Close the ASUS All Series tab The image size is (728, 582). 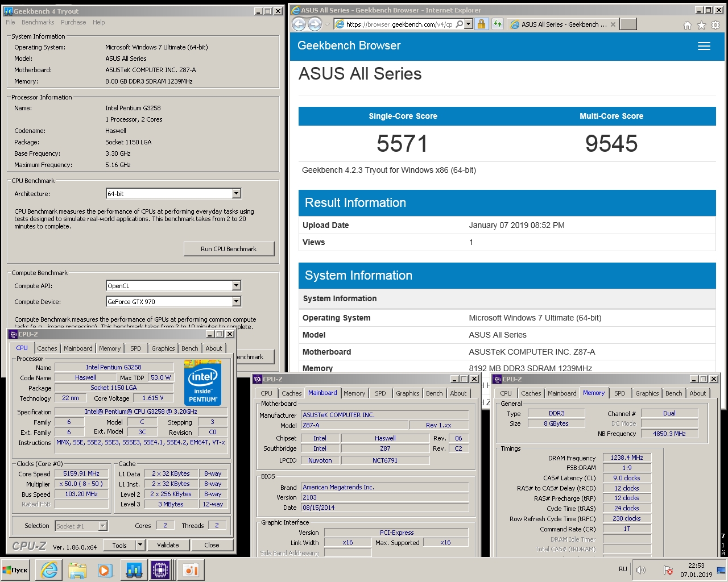613,24
